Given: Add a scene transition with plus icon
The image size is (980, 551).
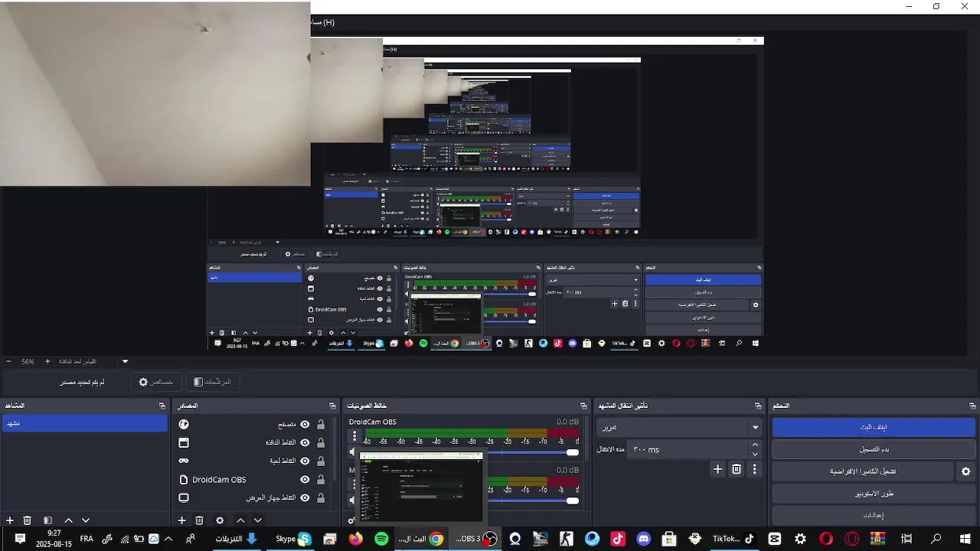Looking at the screenshot, I should pos(717,469).
